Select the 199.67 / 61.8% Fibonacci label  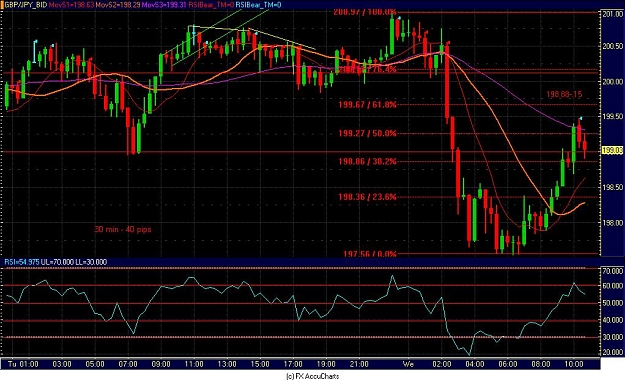[x=368, y=105]
